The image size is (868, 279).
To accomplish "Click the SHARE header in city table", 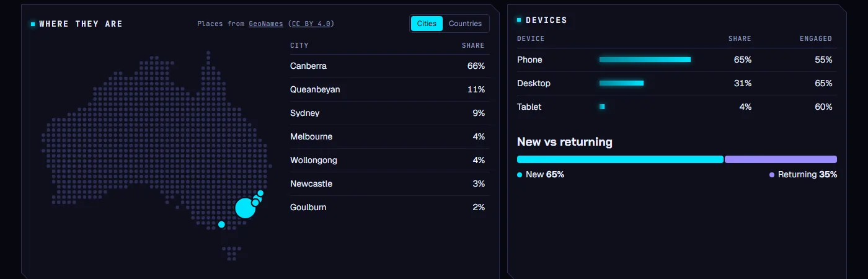I will 473,45.
